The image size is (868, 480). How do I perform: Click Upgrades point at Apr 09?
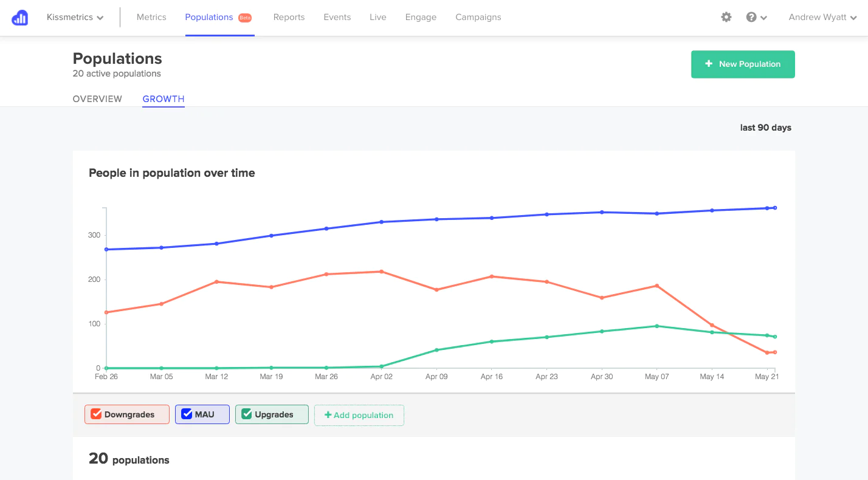click(x=436, y=350)
